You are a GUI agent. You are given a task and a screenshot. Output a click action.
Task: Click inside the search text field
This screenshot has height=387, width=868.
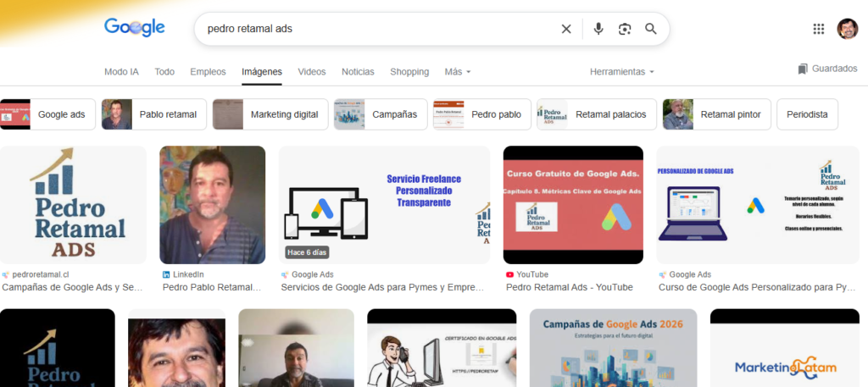tap(373, 29)
